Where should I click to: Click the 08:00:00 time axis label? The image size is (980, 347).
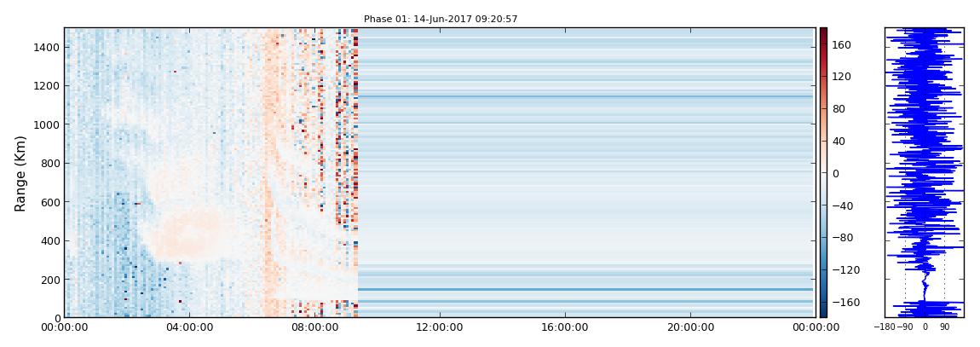click(314, 327)
